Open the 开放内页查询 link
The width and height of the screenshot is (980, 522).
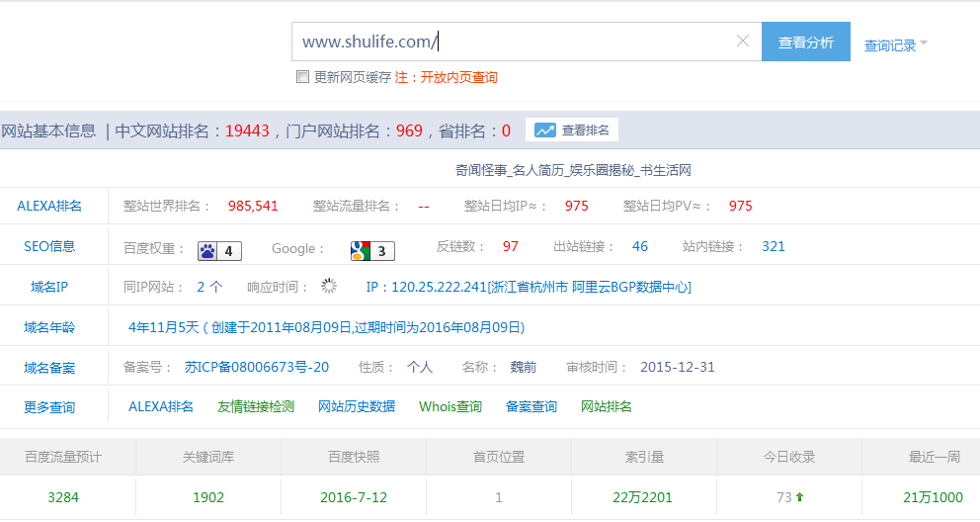click(x=458, y=77)
